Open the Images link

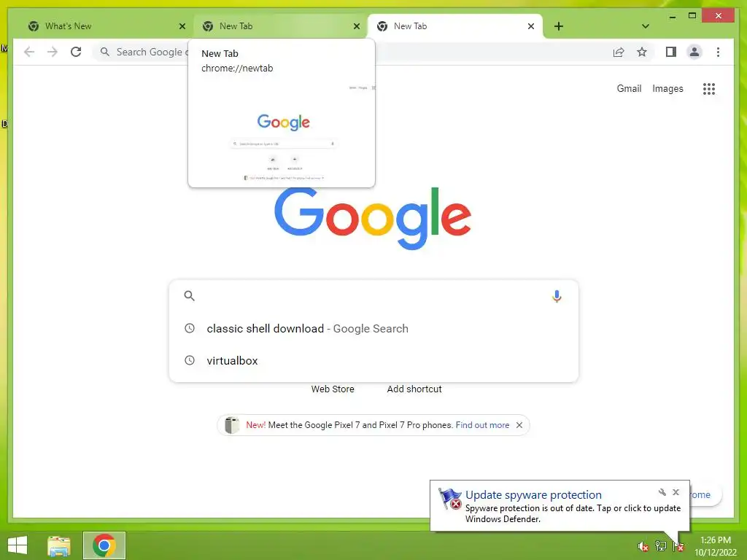click(x=667, y=88)
